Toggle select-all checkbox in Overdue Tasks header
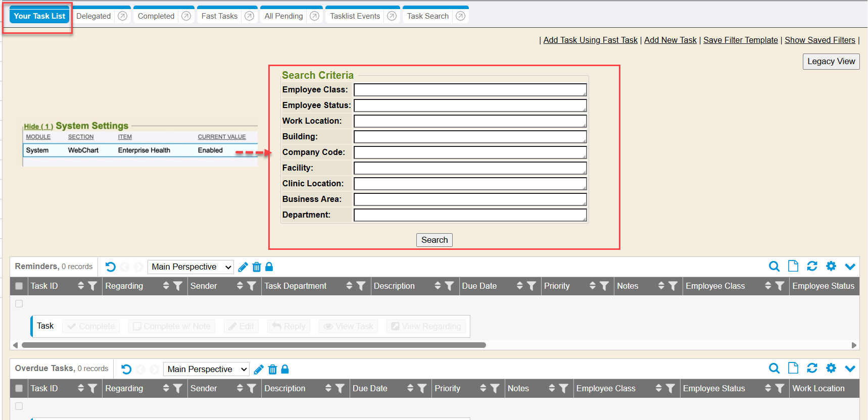Screen dimensions: 868x420 coord(19,389)
